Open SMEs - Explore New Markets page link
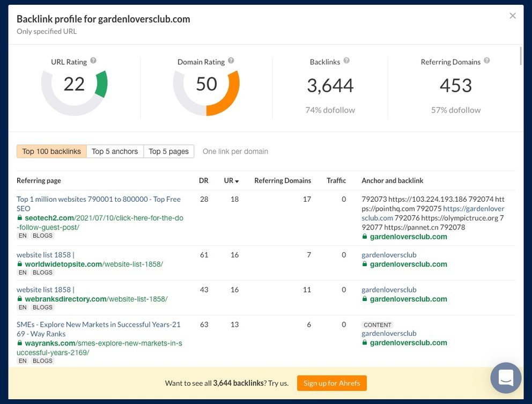 click(x=98, y=329)
